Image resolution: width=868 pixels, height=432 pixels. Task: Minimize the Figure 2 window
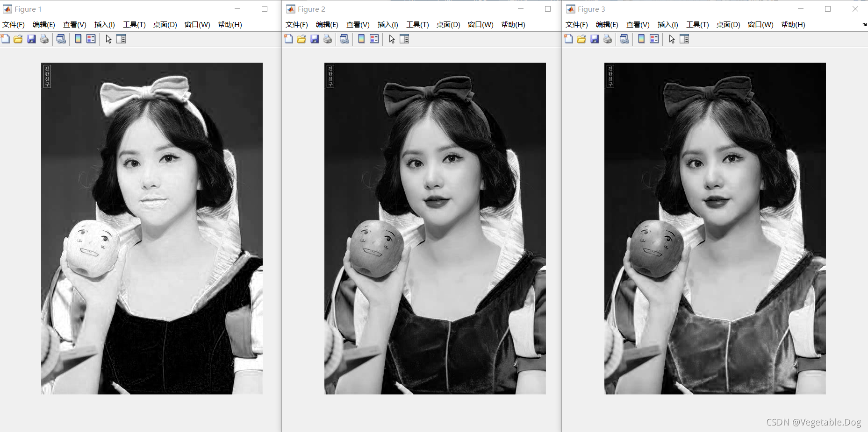click(x=521, y=9)
